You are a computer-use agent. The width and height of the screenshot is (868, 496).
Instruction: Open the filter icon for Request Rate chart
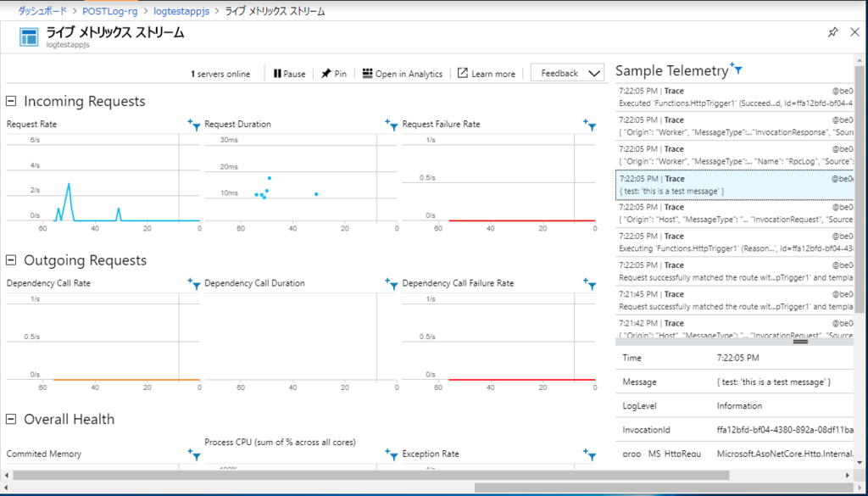point(194,125)
